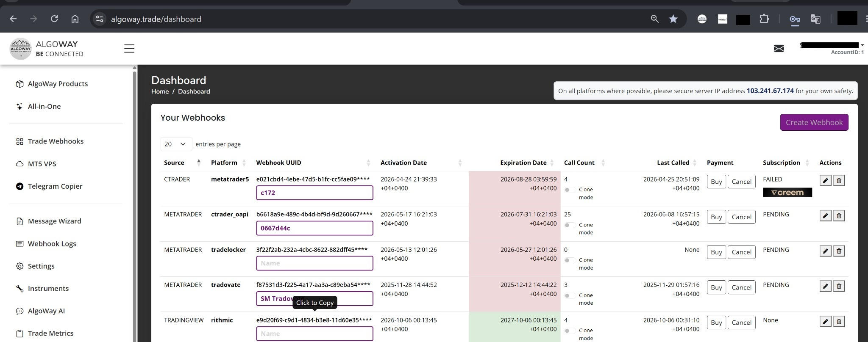Copy the webhook UUID starting with e021cbd4

(314, 179)
